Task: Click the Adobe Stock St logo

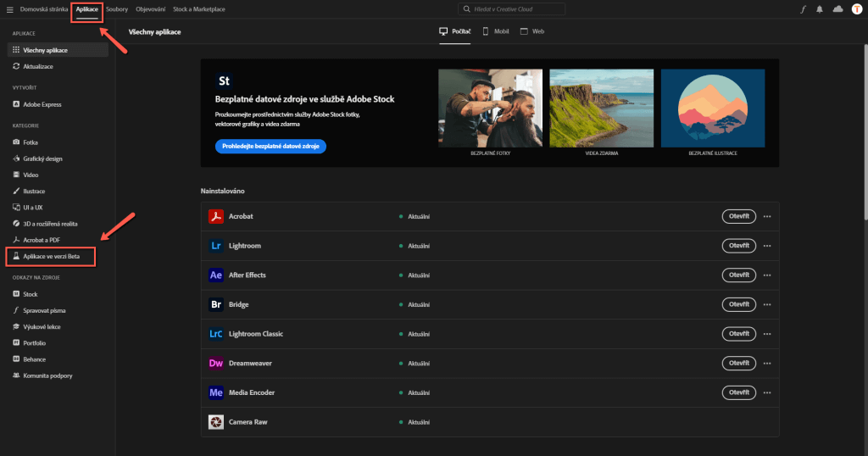Action: pyautogui.click(x=224, y=81)
